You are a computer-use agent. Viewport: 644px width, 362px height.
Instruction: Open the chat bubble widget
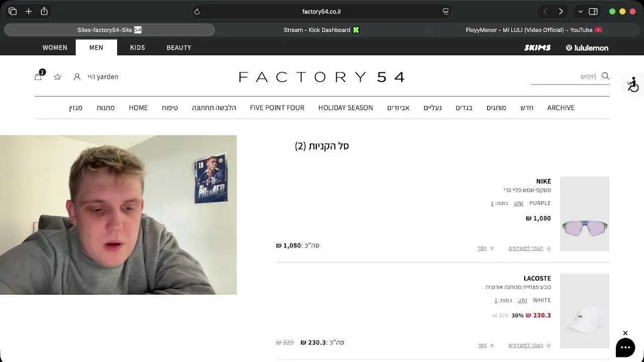[625, 347]
